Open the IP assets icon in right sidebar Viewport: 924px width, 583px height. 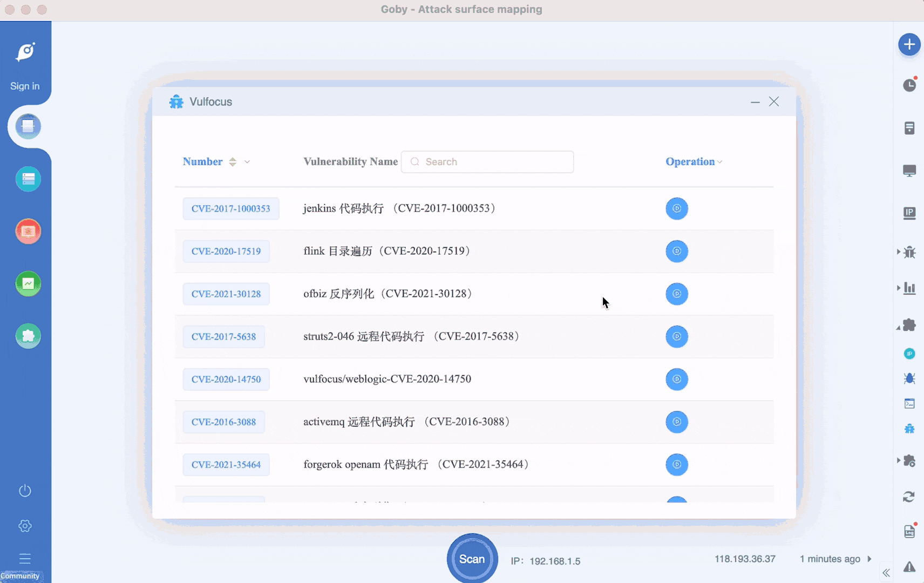[x=909, y=213]
